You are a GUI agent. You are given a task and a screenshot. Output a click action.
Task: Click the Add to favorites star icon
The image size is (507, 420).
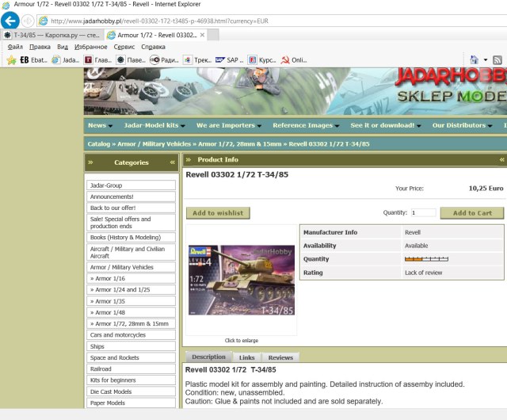click(11, 59)
